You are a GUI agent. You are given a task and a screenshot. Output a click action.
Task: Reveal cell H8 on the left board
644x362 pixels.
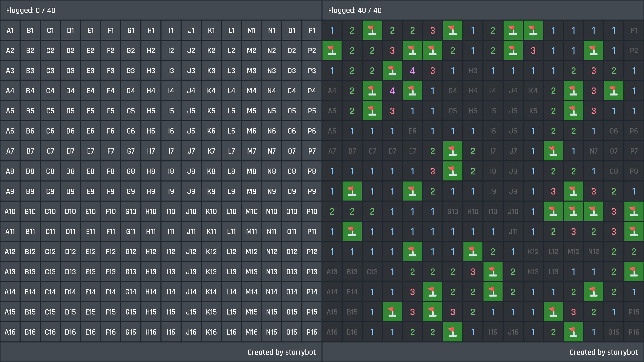(151, 171)
